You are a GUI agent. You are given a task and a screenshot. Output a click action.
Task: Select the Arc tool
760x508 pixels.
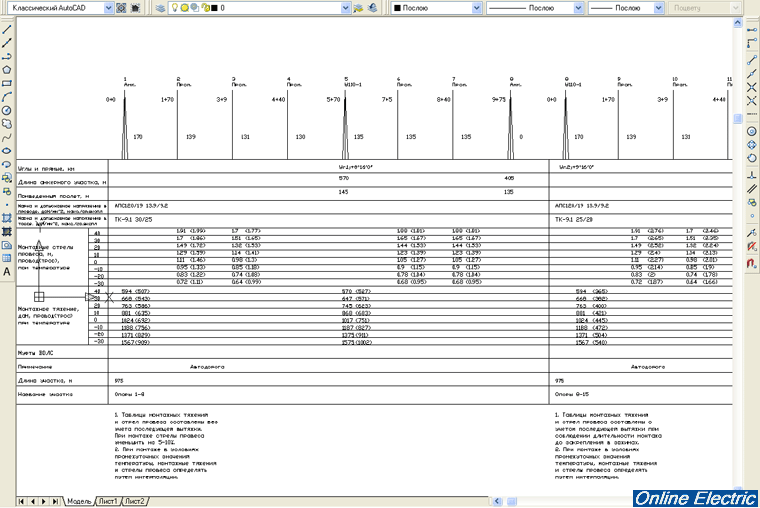pos(7,97)
